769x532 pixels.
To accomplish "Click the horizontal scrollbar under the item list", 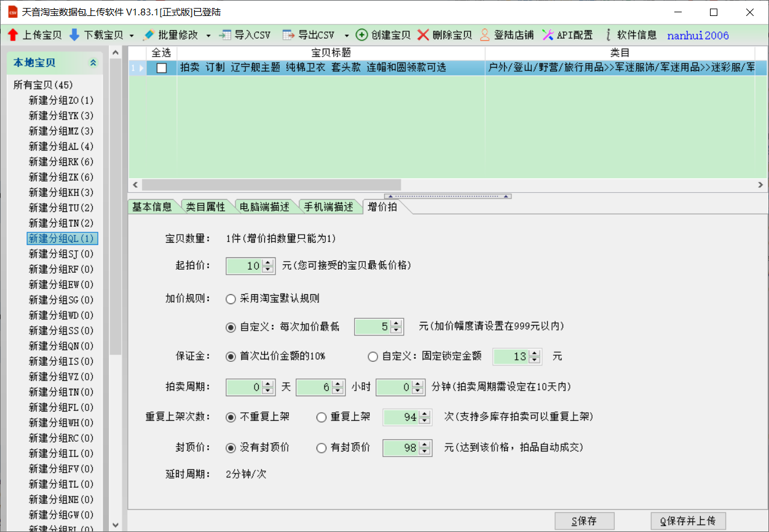I will click(271, 185).
